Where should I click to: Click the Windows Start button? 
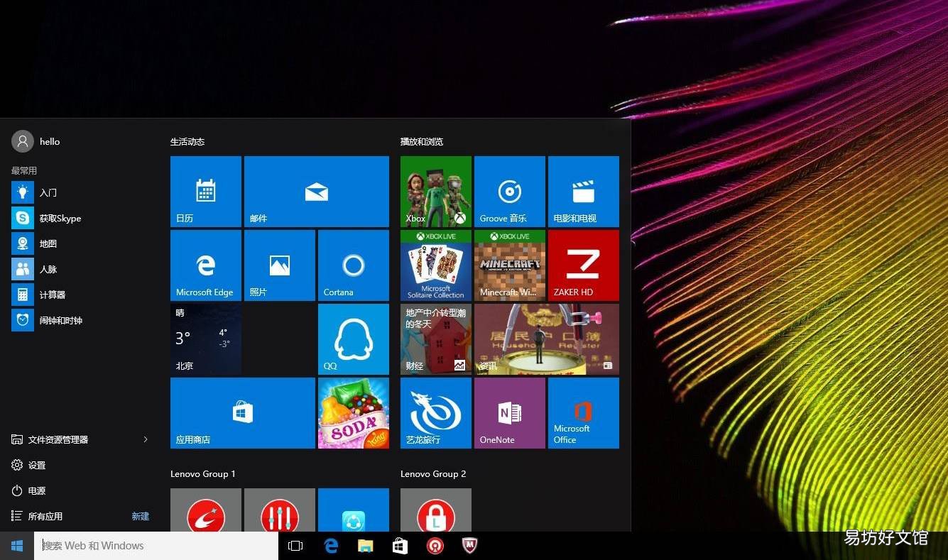[x=17, y=546]
